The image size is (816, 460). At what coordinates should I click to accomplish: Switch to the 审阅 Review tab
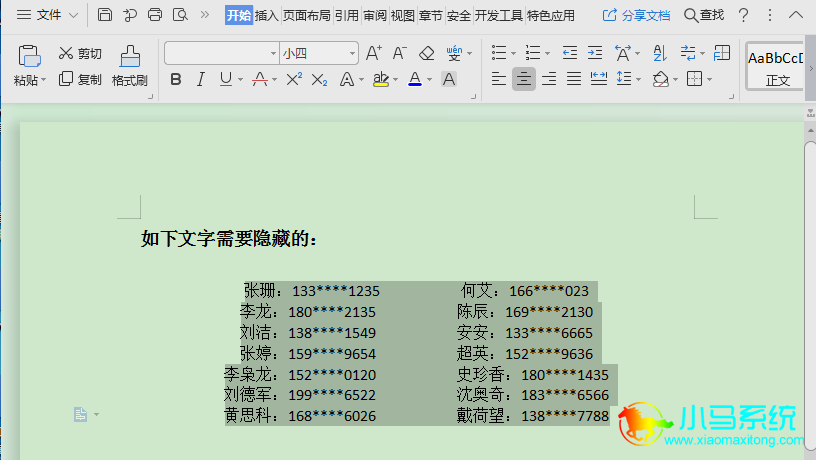coord(375,16)
